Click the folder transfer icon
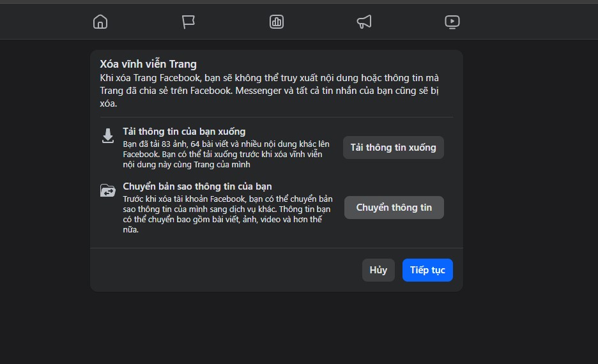Image resolution: width=598 pixels, height=364 pixels. tap(108, 190)
